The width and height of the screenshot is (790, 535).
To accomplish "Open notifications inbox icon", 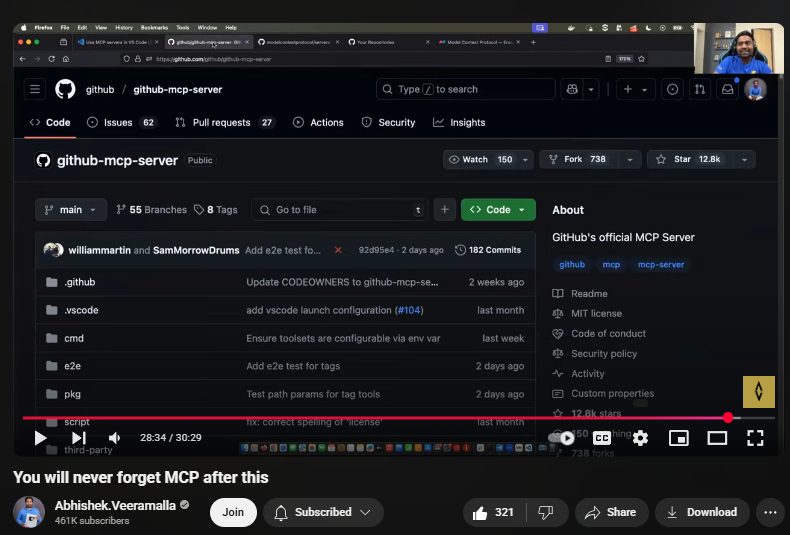I will tap(728, 89).
